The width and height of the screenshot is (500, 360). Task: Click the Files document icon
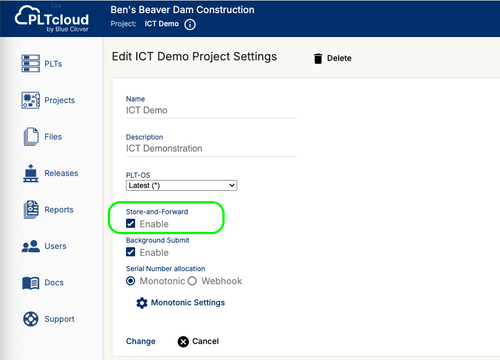(x=31, y=137)
